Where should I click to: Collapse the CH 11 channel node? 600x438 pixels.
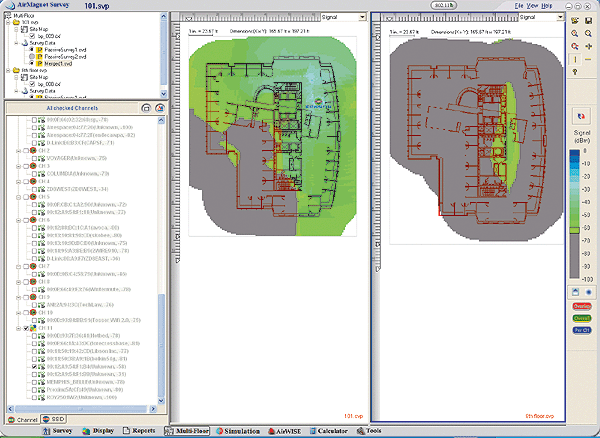click(18, 328)
